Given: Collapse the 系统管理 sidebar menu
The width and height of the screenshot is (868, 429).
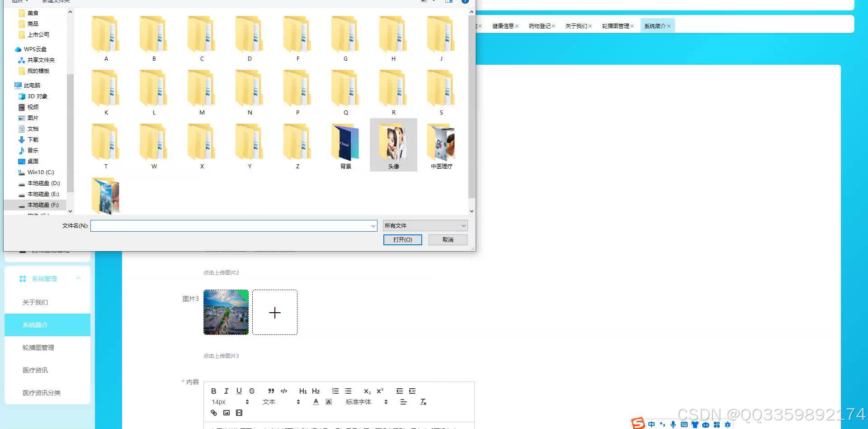Looking at the screenshot, I should tap(79, 278).
